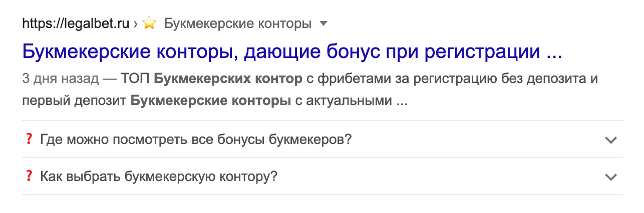Screen dimensions: 644x213
Task: Click 'первый депозит' text in the snippet
Action: 74,101
